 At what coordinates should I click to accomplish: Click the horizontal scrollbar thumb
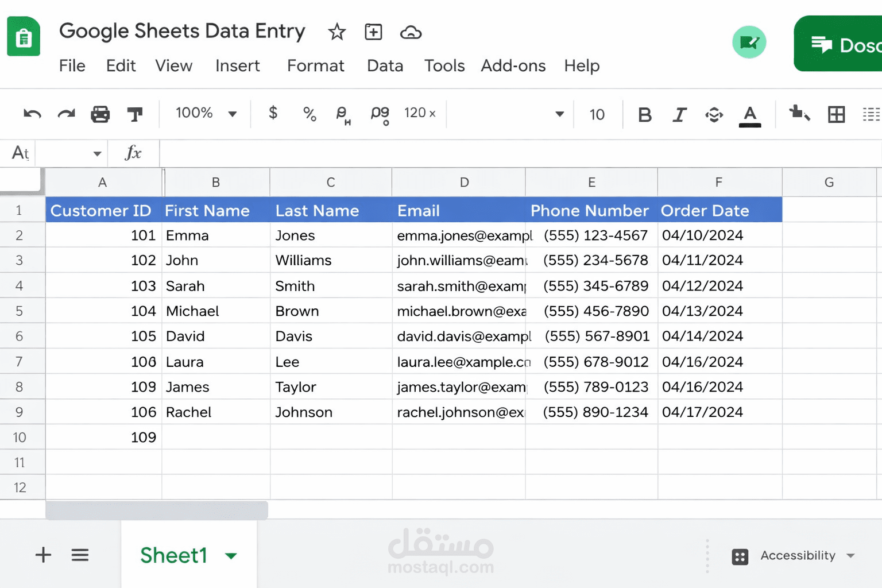coord(157,510)
